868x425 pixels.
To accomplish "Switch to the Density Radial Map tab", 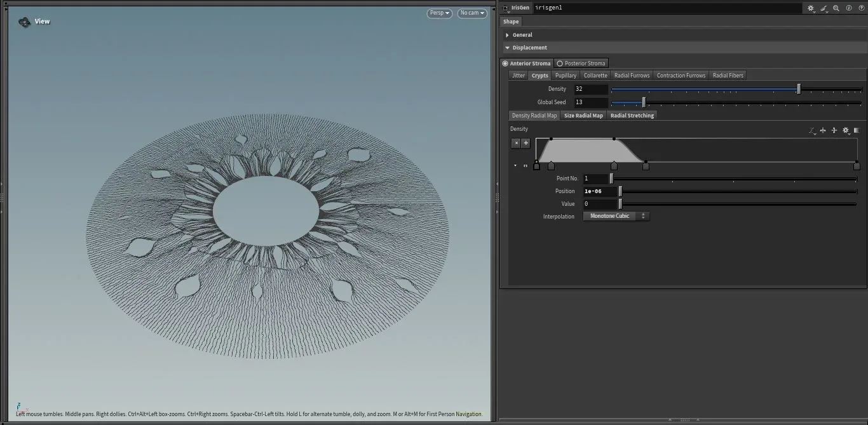I will click(x=534, y=116).
